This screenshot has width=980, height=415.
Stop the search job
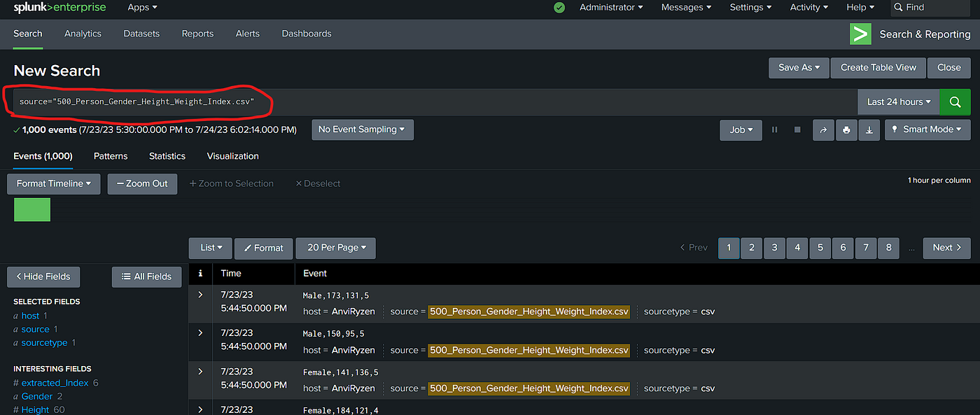[x=797, y=129]
